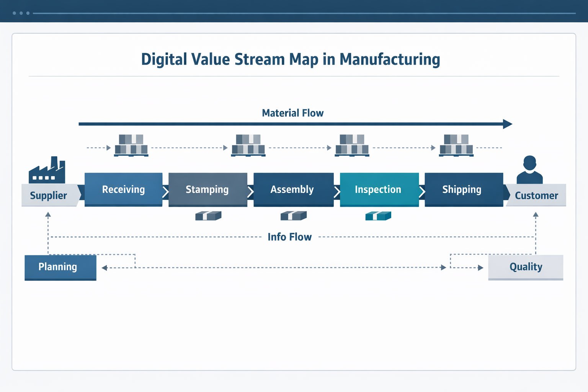Open the Quality box

(525, 267)
